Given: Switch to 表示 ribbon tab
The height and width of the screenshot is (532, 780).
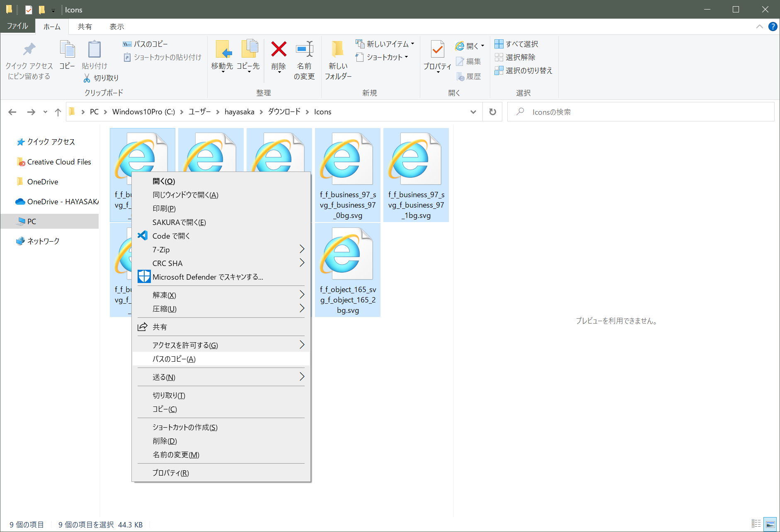Looking at the screenshot, I should click(x=116, y=27).
